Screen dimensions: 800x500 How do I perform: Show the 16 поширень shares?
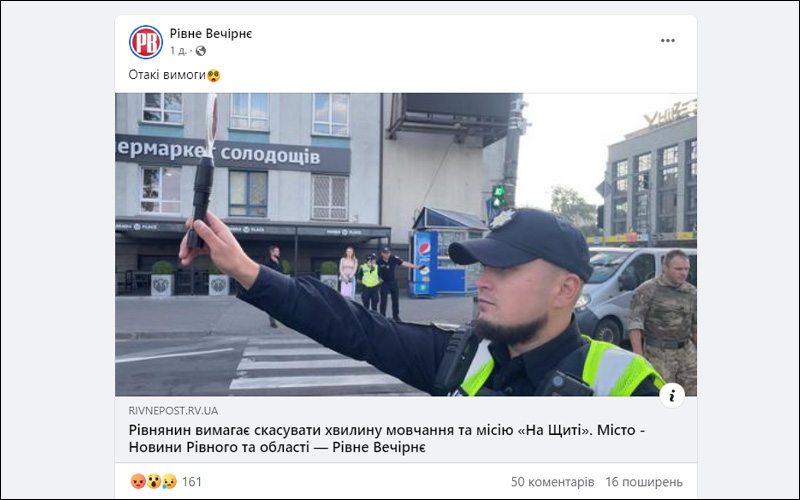(x=644, y=482)
